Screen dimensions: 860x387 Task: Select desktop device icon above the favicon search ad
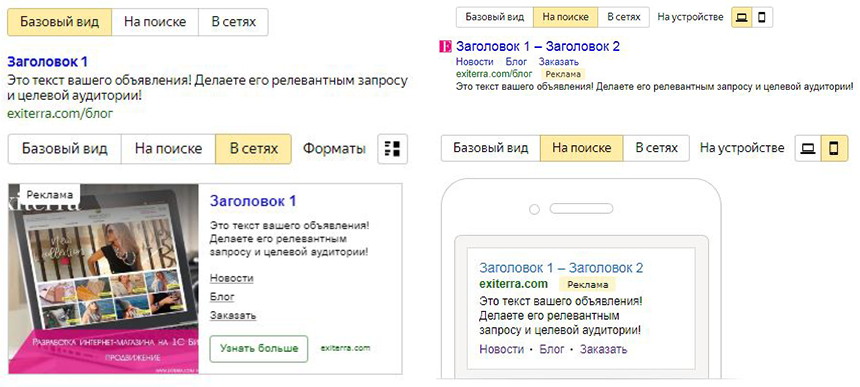[742, 17]
